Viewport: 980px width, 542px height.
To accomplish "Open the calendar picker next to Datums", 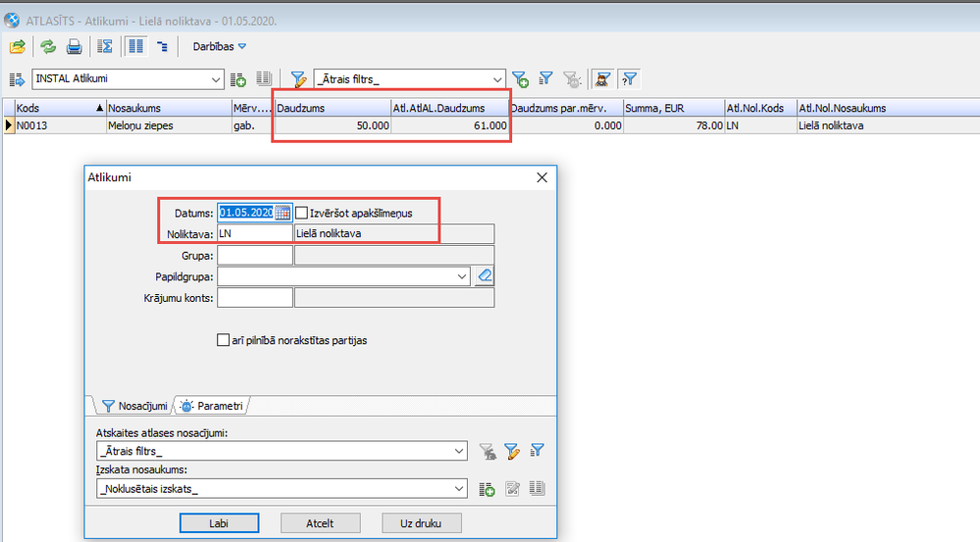I will (283, 213).
